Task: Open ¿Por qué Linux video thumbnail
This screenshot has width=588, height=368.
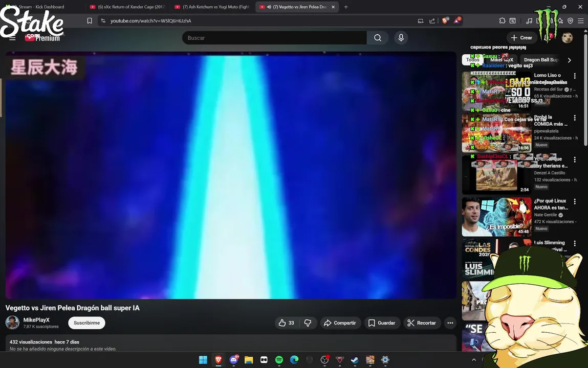Action: [496, 217]
